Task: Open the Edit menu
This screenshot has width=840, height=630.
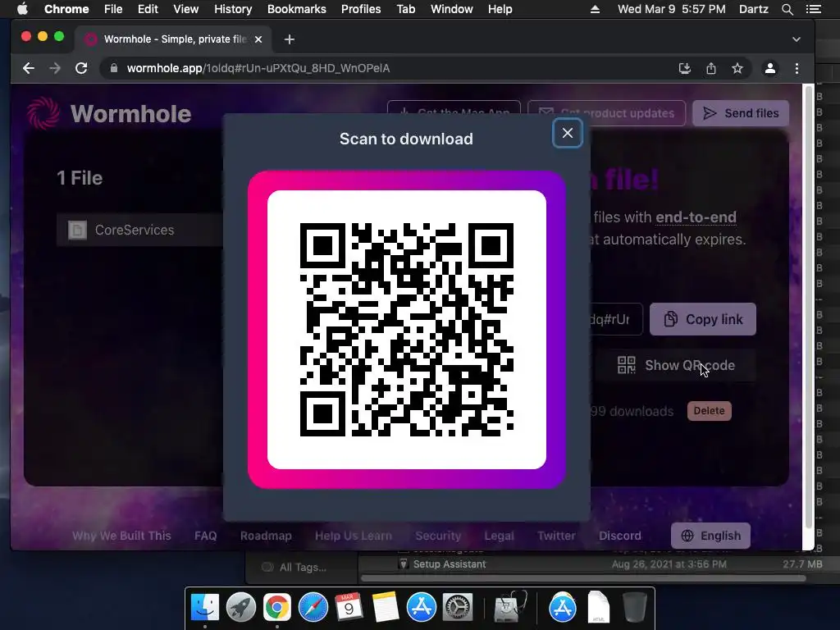Action: pos(148,9)
